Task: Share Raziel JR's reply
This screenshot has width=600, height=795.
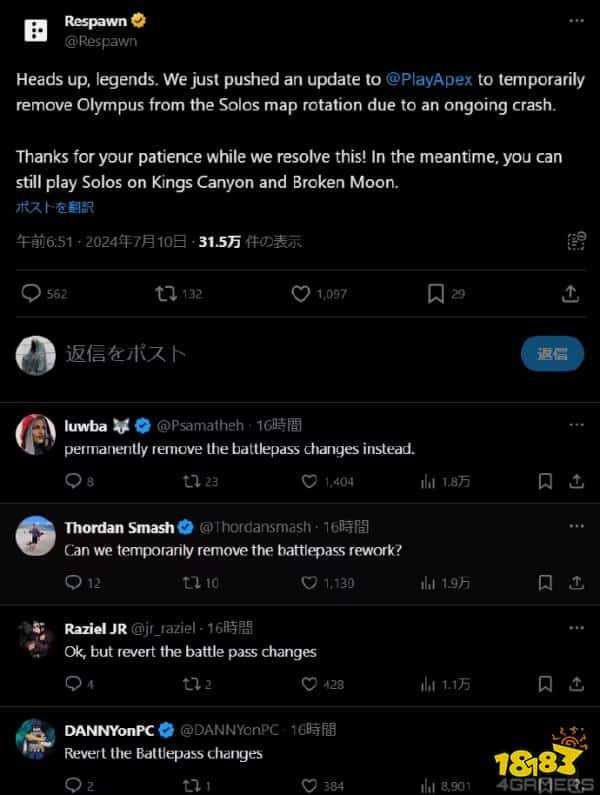Action: (576, 684)
